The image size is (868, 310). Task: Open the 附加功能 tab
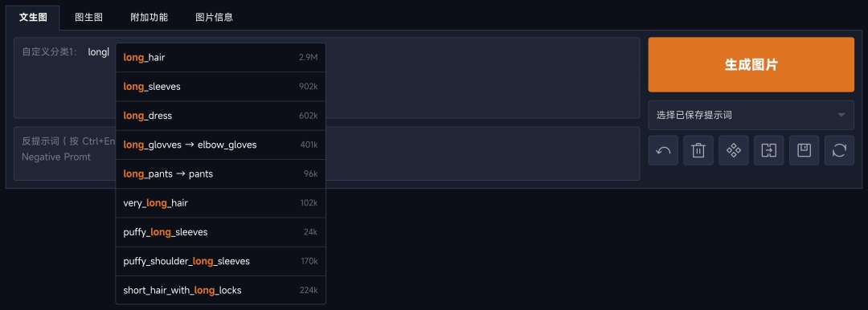tap(149, 17)
